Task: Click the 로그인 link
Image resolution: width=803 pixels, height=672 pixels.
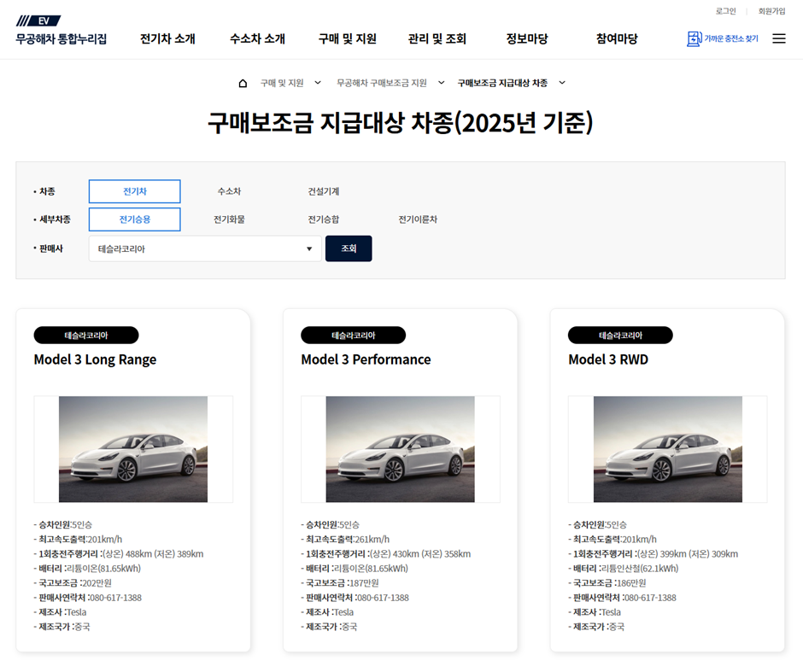Action: tap(725, 11)
